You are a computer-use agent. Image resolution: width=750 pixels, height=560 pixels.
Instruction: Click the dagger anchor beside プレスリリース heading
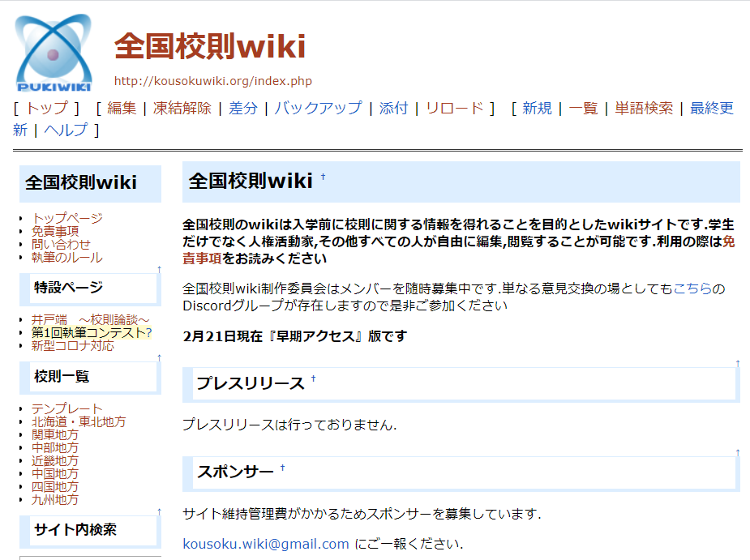[x=314, y=379]
